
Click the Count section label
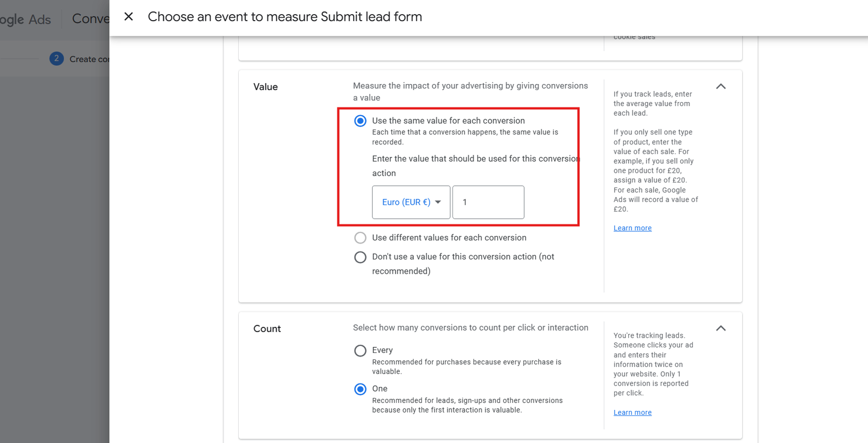pos(267,328)
